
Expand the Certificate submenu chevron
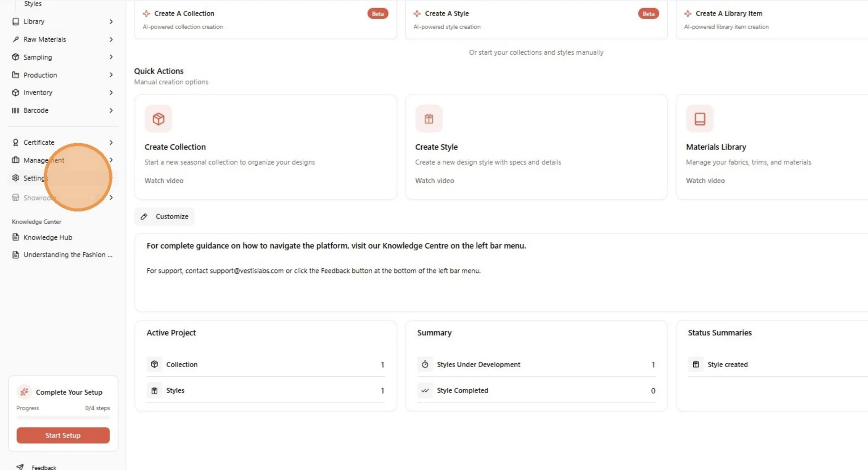tap(111, 143)
